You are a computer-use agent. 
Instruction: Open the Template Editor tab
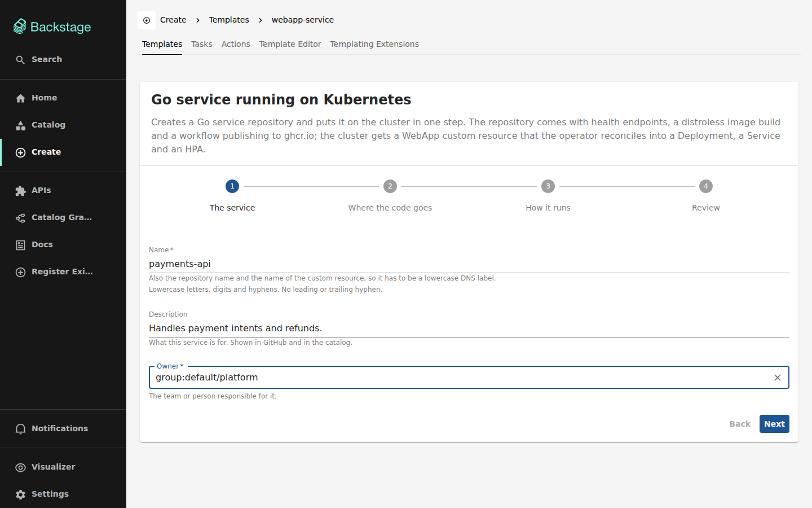(x=290, y=44)
